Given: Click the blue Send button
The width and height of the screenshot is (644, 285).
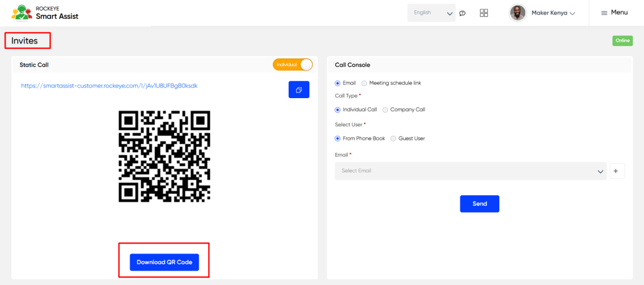Looking at the screenshot, I should tap(479, 204).
